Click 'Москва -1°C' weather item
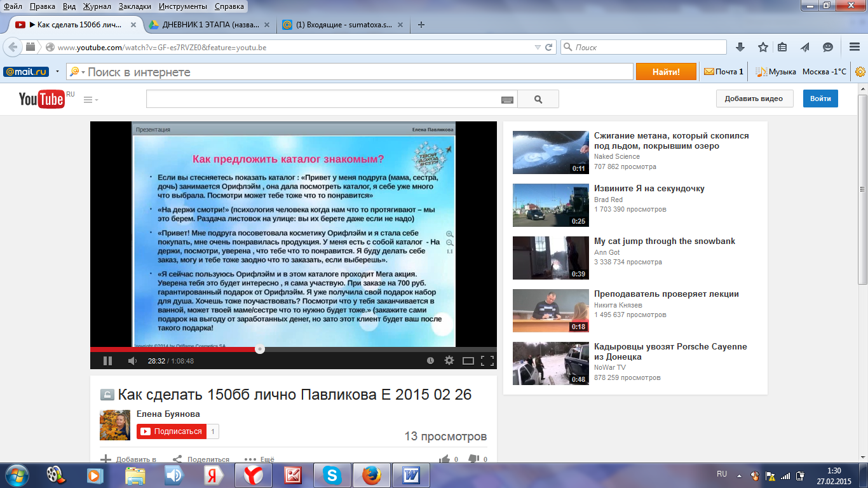This screenshot has height=488, width=868. (824, 72)
